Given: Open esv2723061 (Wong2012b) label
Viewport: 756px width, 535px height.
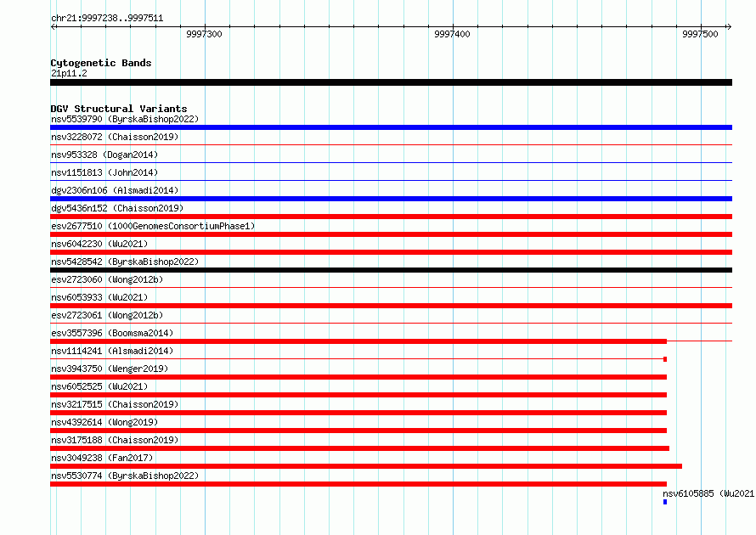Looking at the screenshot, I should pyautogui.click(x=107, y=315).
